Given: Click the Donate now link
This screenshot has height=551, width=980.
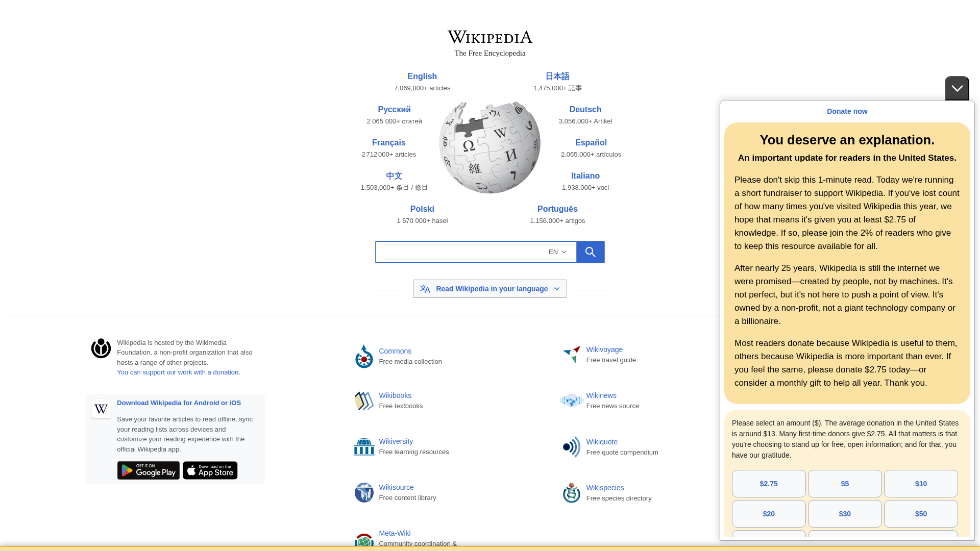Looking at the screenshot, I should 847,111.
